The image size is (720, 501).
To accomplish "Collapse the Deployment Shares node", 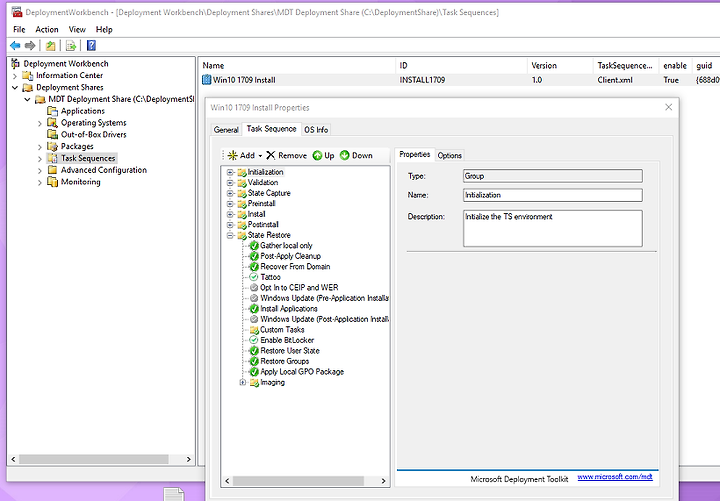I will pyautogui.click(x=15, y=87).
